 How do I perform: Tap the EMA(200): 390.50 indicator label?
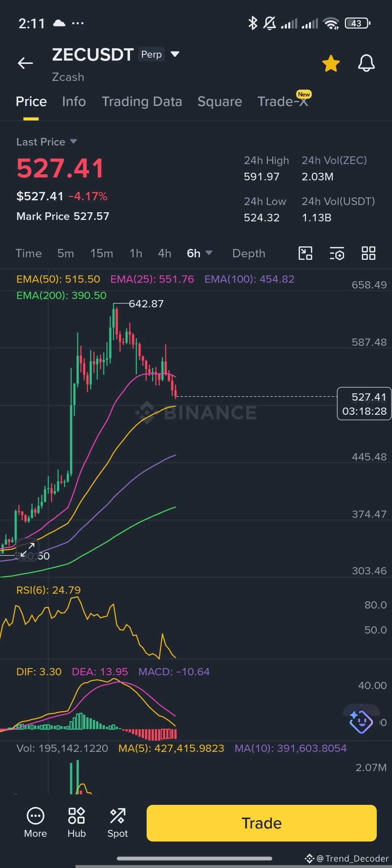tap(61, 295)
